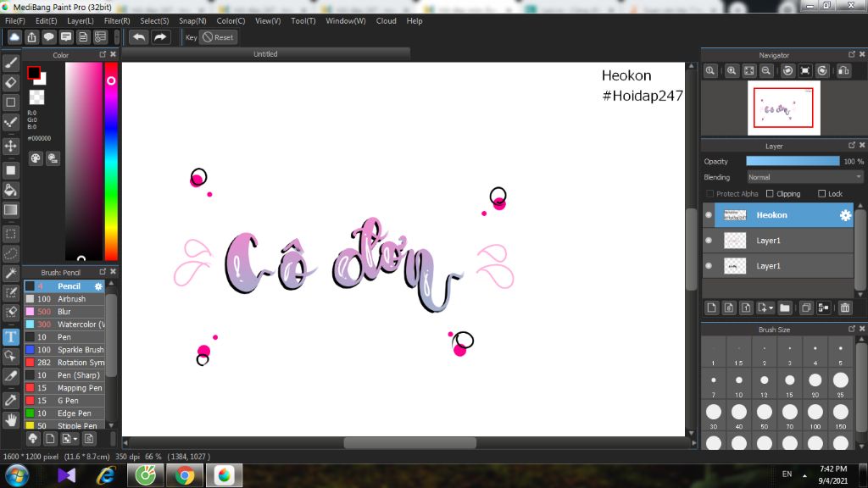The height and width of the screenshot is (488, 868).
Task: Click the rainbow hue bar
Action: (x=111, y=161)
